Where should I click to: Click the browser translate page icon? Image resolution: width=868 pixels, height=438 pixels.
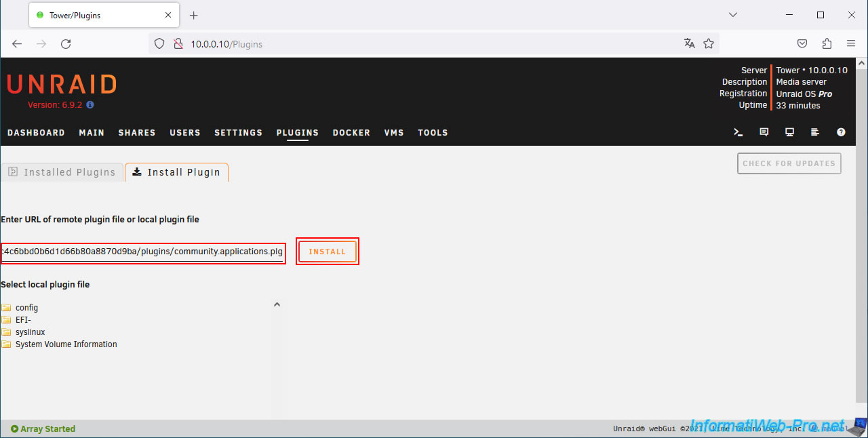coord(690,43)
